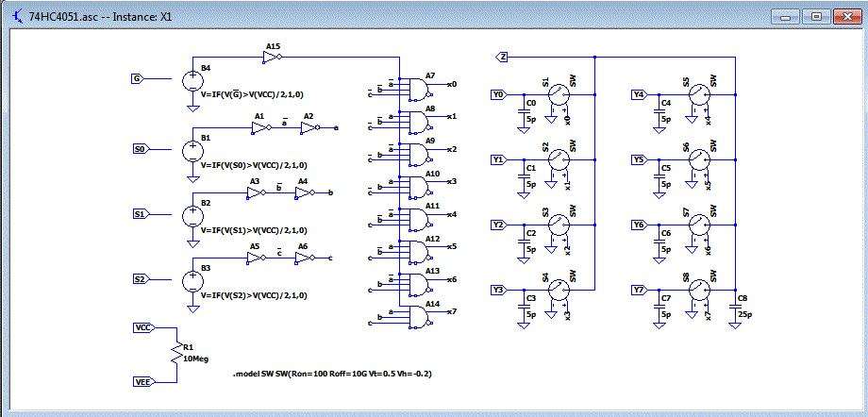Screen dimensions: 868x417
Task: Maximize the 74HC4051.asc window
Action: [816, 17]
